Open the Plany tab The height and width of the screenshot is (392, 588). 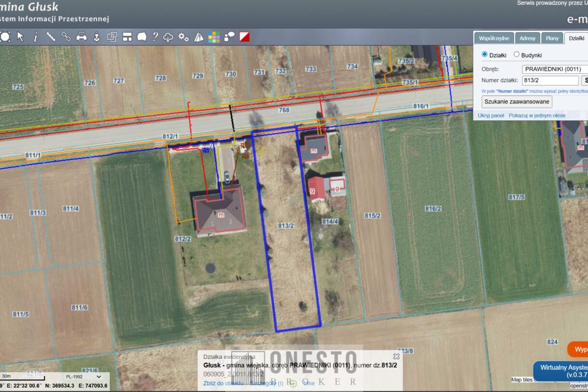coord(552,39)
